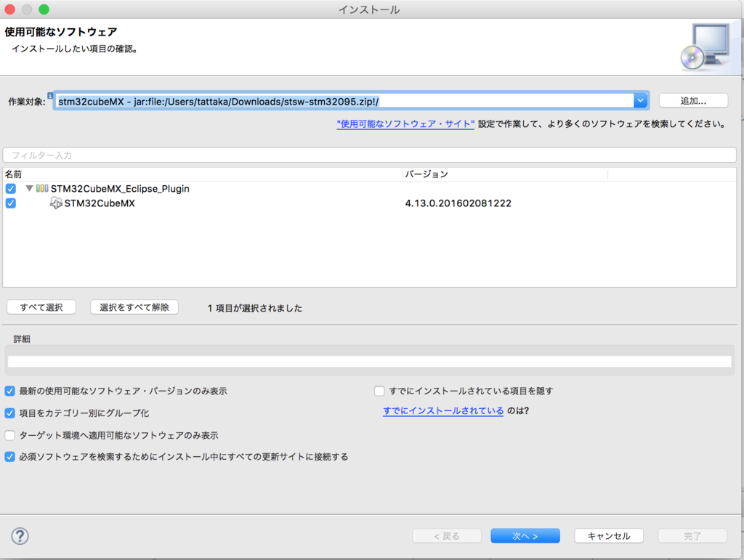744x560 pixels.
Task: Uncheck the STM32CubeMX feature checkbox
Action: click(10, 203)
